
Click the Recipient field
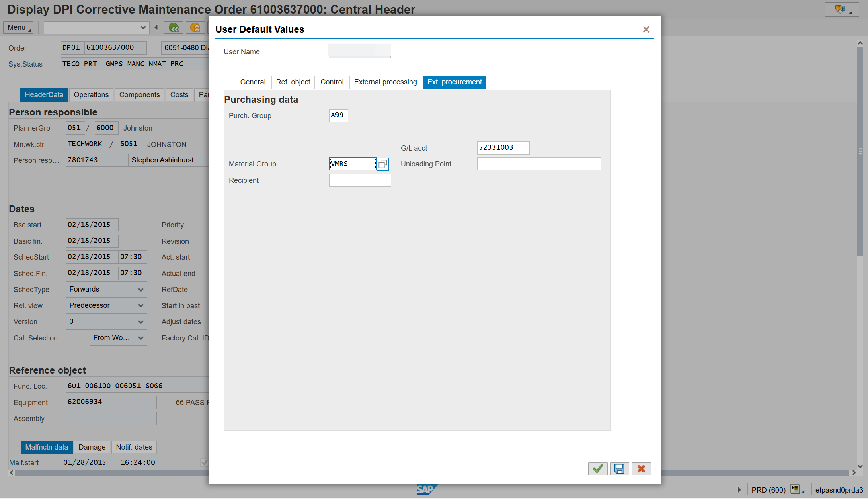360,180
